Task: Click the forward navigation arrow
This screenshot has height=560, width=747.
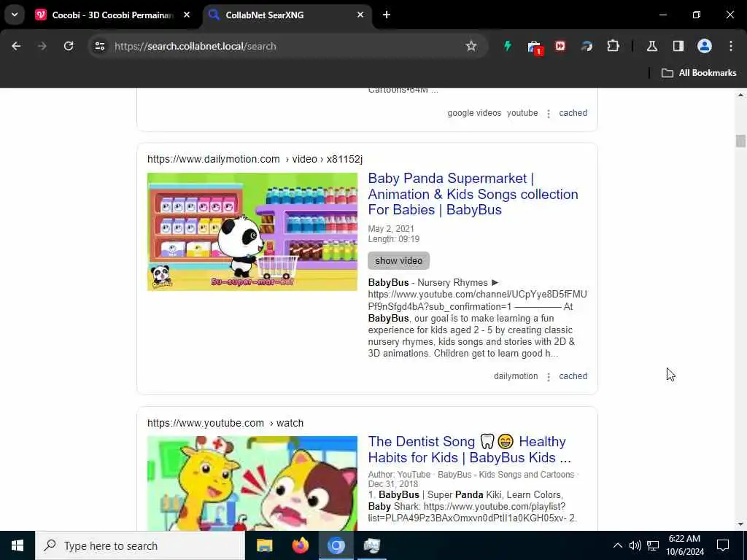Action: pos(42,46)
